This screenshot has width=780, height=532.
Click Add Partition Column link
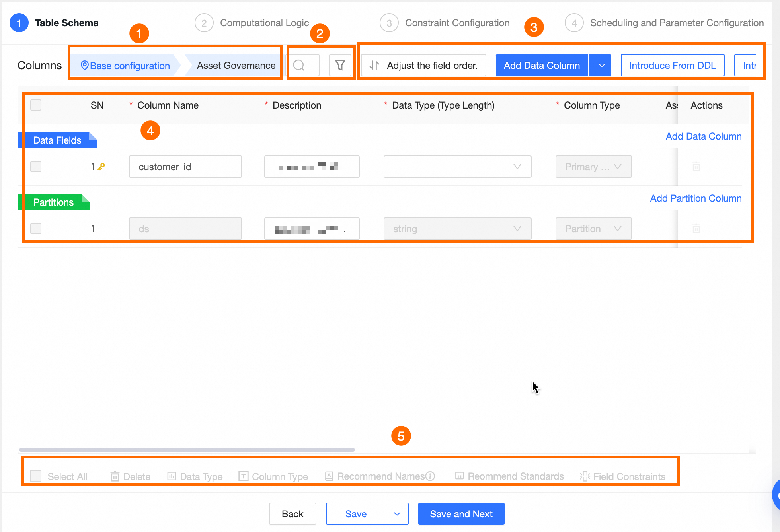coord(696,198)
